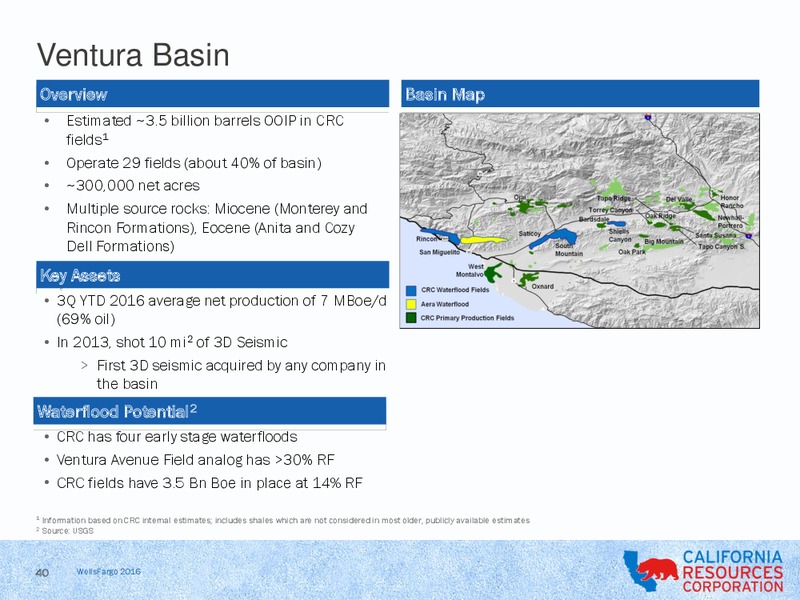Click 'CRC has four early stage waterfloods'
Viewport: 800px width, 600px height.
pyautogui.click(x=177, y=437)
